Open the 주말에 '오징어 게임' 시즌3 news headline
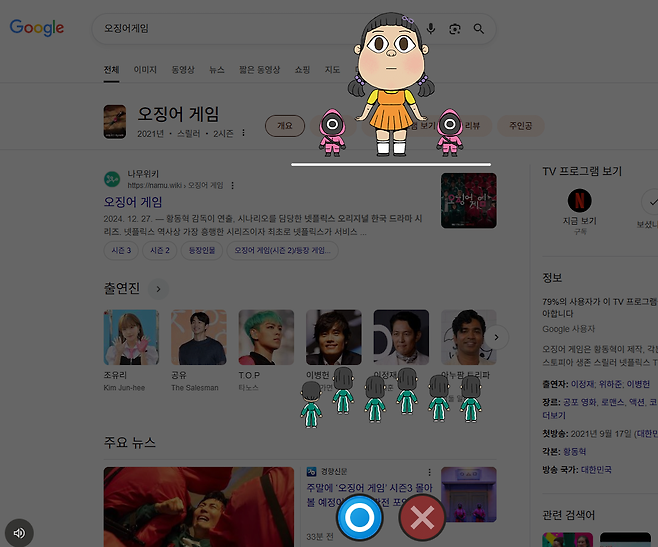Screen dimensions: 658x547 (369, 495)
